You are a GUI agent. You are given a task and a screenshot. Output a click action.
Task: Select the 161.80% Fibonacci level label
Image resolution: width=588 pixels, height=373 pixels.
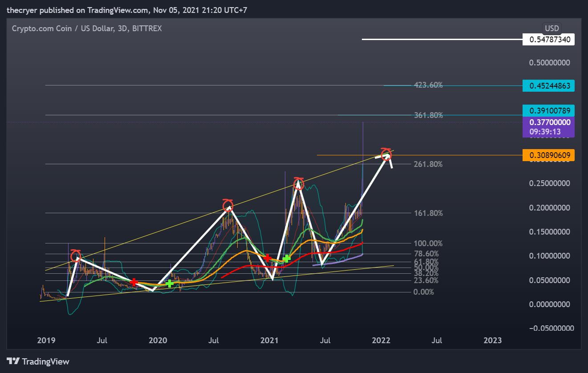pyautogui.click(x=428, y=213)
